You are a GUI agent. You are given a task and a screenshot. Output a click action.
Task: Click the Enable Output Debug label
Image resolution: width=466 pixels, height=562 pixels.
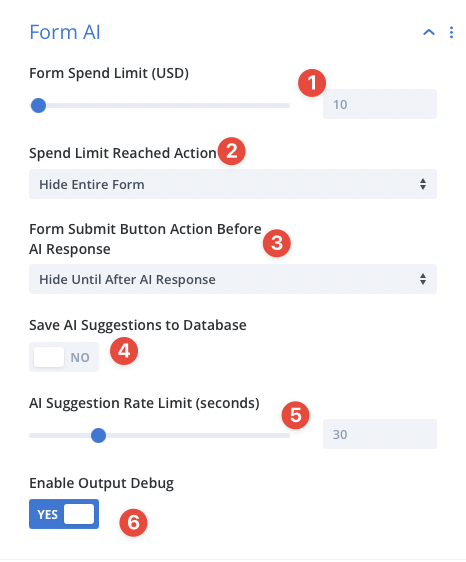101,484
